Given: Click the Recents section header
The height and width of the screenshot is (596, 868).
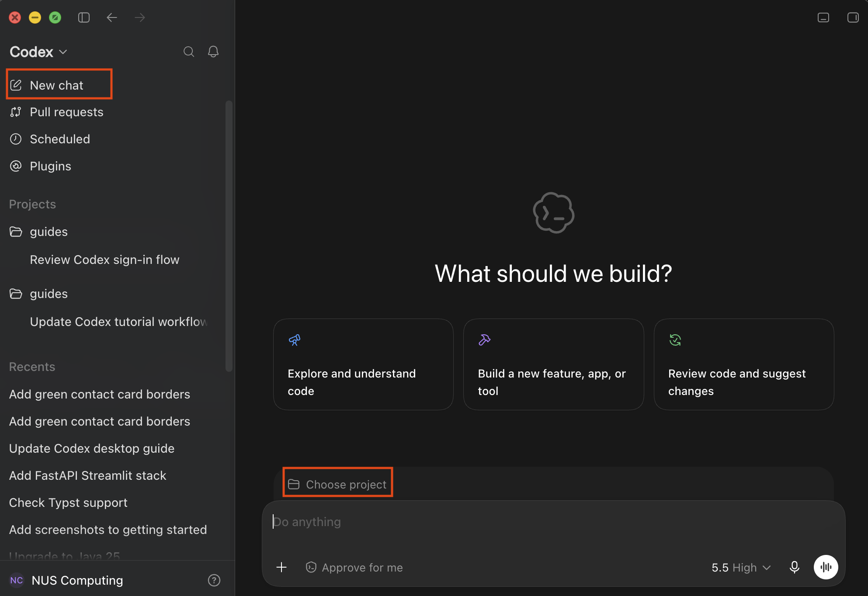Looking at the screenshot, I should click(x=32, y=367).
